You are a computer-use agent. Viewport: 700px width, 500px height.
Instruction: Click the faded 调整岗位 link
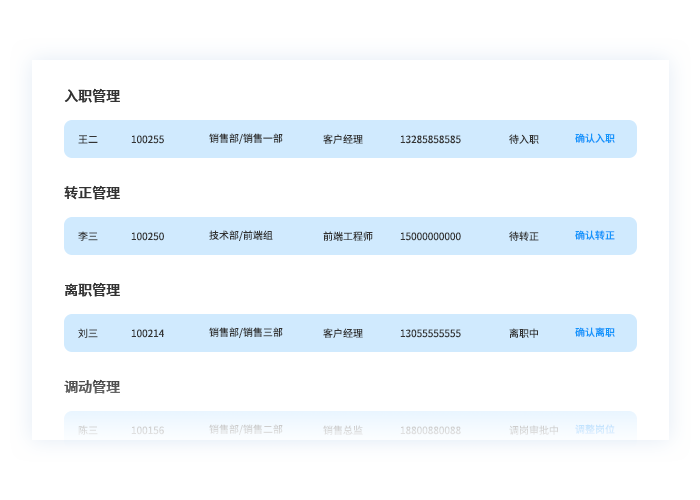(x=594, y=430)
